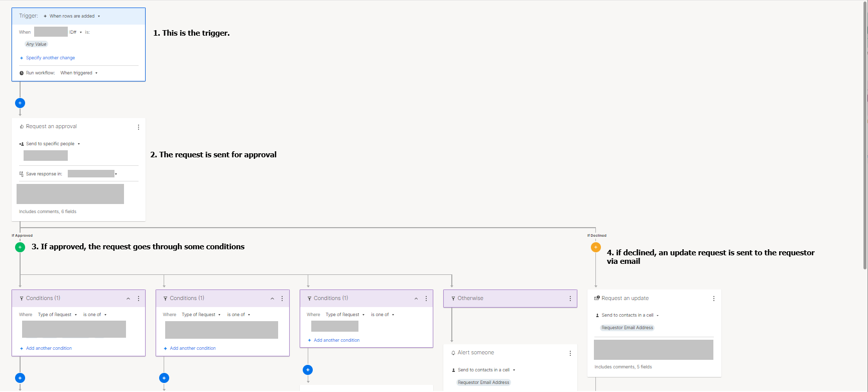The height and width of the screenshot is (392, 868).
Task: Open the three-dot menu of the first Conditions block
Action: click(139, 299)
